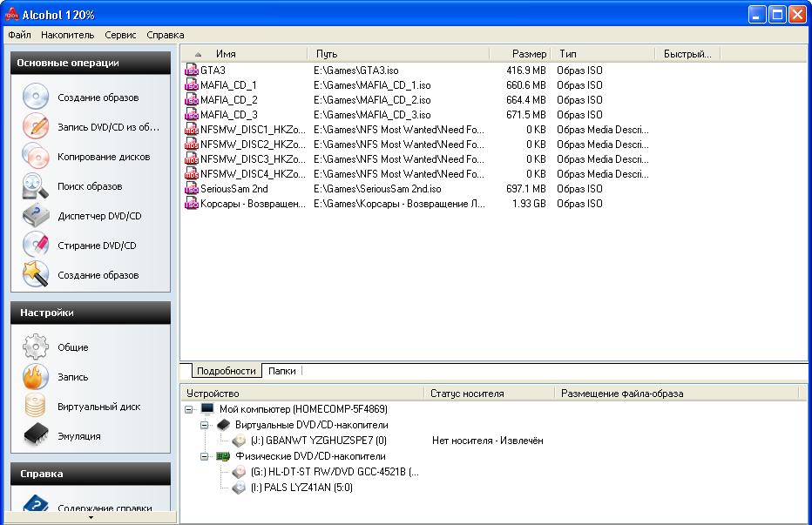Click the Основные операции panel header
Viewport: 812px width, 525px height.
[x=91, y=63]
